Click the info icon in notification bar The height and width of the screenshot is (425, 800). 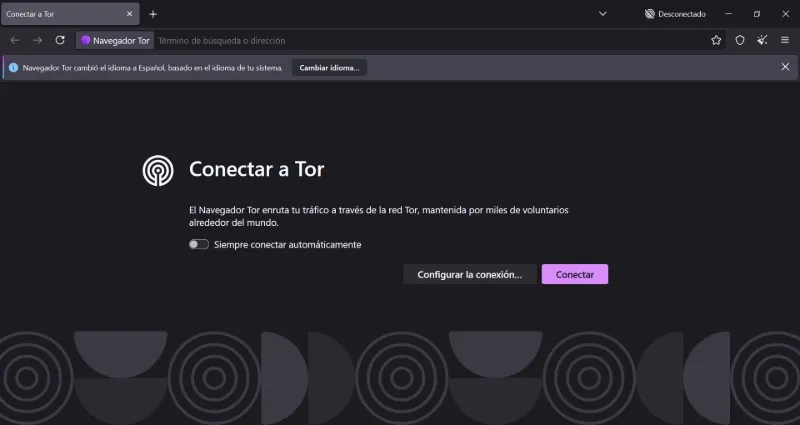(13, 67)
